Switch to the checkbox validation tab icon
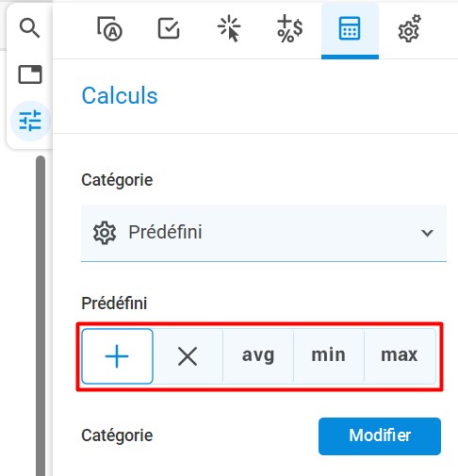This screenshot has height=476, width=458. click(x=169, y=28)
